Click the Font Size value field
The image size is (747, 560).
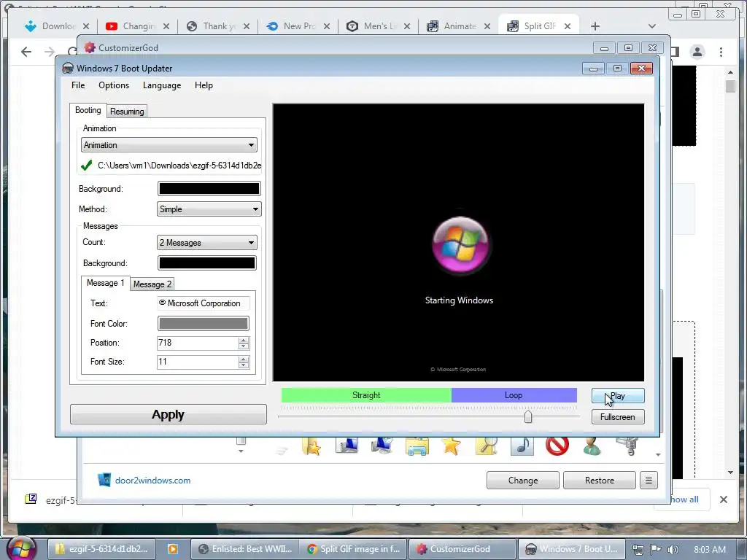pyautogui.click(x=197, y=362)
